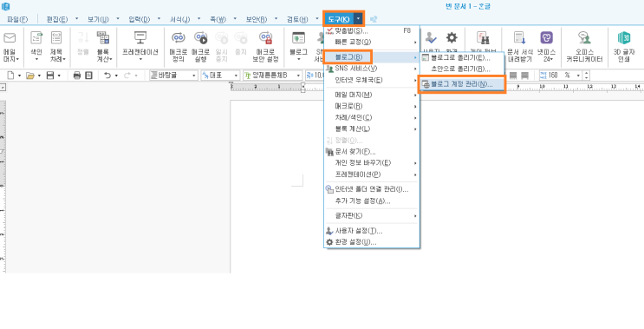Open the 양재튼튼체B font combo box
This screenshot has width=644, height=329.
pyautogui.click(x=273, y=76)
